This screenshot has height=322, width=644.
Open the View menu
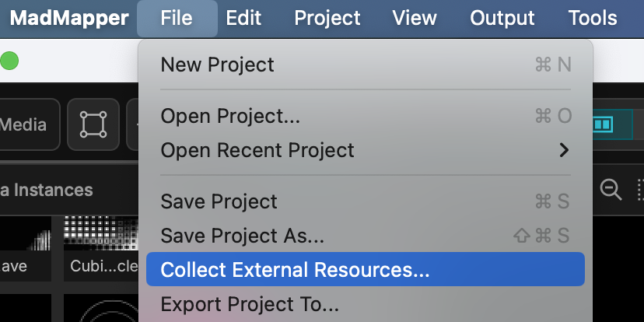pos(414,18)
